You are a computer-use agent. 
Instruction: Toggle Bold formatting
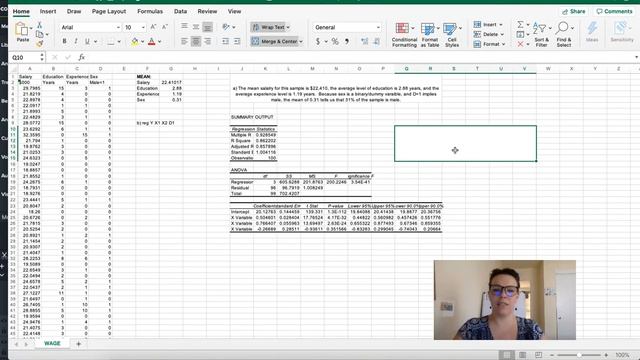[x=64, y=41]
